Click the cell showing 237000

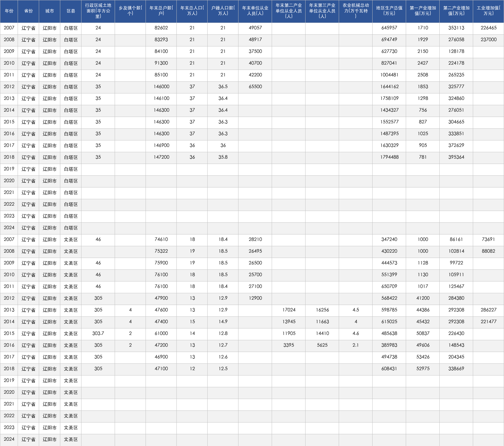(488, 40)
